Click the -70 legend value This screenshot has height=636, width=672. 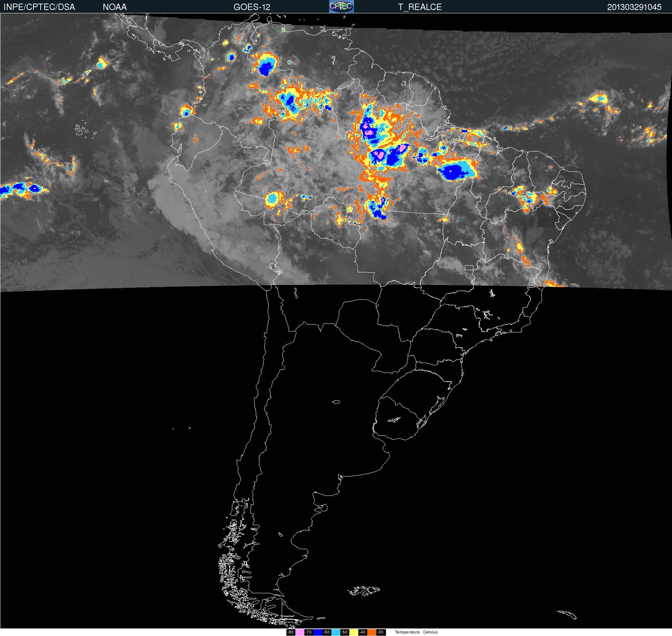click(x=308, y=632)
